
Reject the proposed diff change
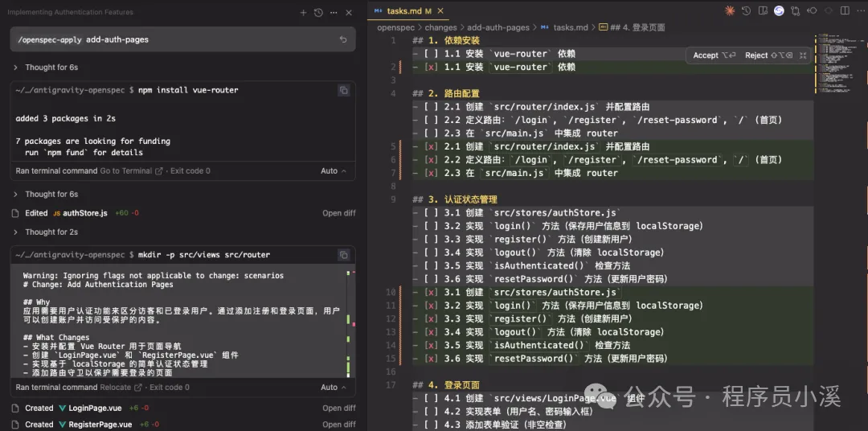(x=764, y=55)
